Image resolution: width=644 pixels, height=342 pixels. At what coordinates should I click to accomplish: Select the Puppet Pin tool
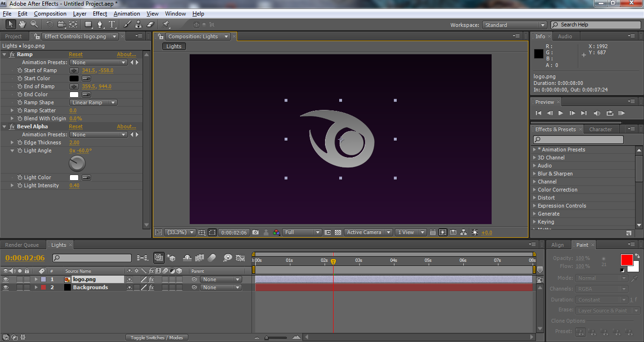click(166, 24)
